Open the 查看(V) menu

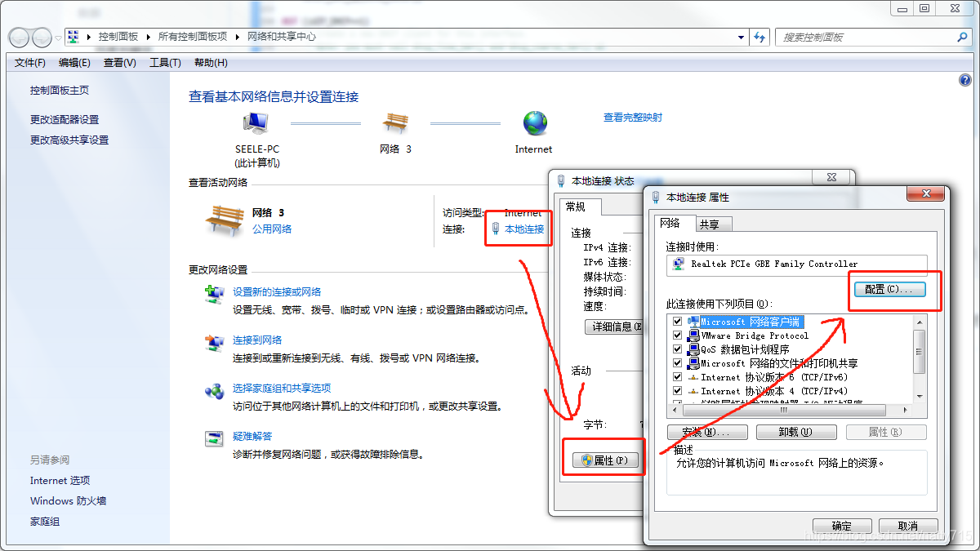click(x=120, y=63)
